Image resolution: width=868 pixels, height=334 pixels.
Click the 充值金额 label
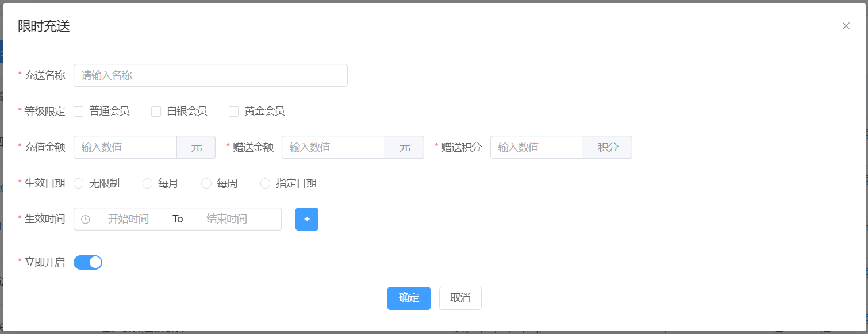tap(45, 147)
